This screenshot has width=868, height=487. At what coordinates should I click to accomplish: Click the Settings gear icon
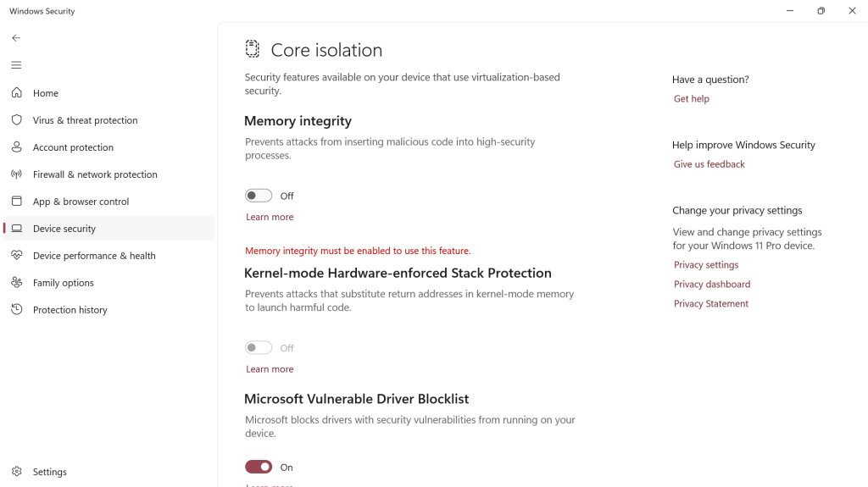tap(16, 472)
